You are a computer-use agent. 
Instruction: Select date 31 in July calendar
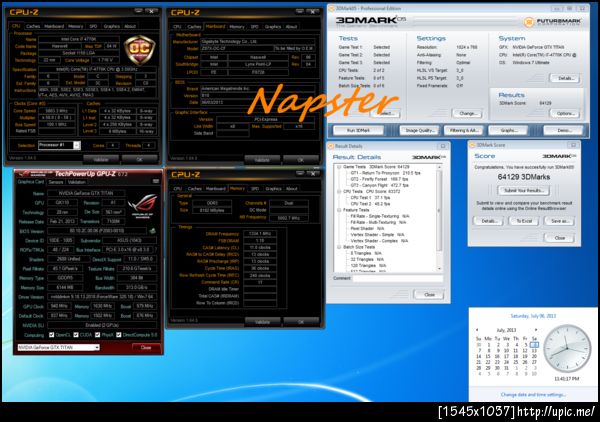tap(506, 368)
